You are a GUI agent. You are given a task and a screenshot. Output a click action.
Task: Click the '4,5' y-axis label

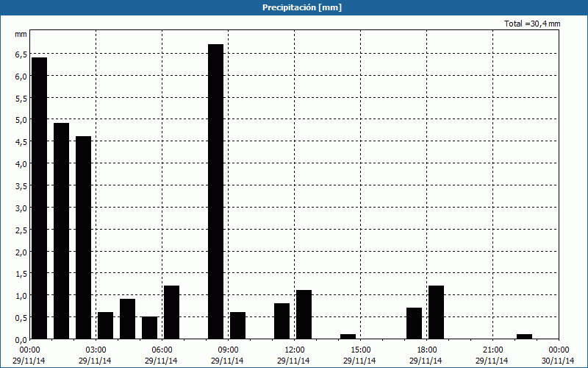point(21,142)
